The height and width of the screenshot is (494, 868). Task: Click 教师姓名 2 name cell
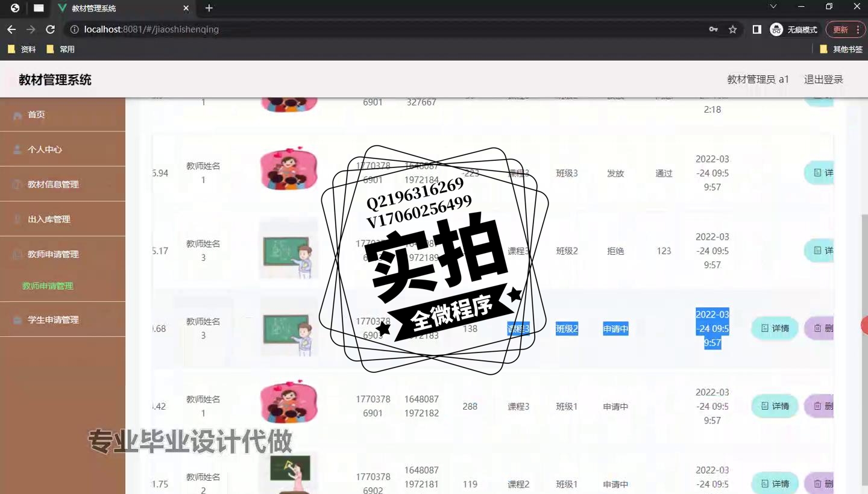pyautogui.click(x=203, y=484)
